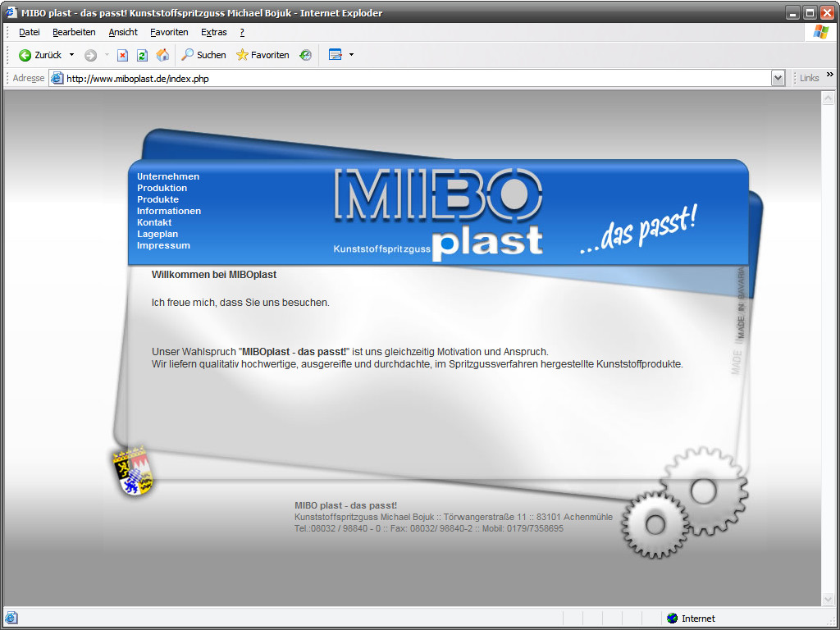Click the page icon in the address bar

click(57, 78)
